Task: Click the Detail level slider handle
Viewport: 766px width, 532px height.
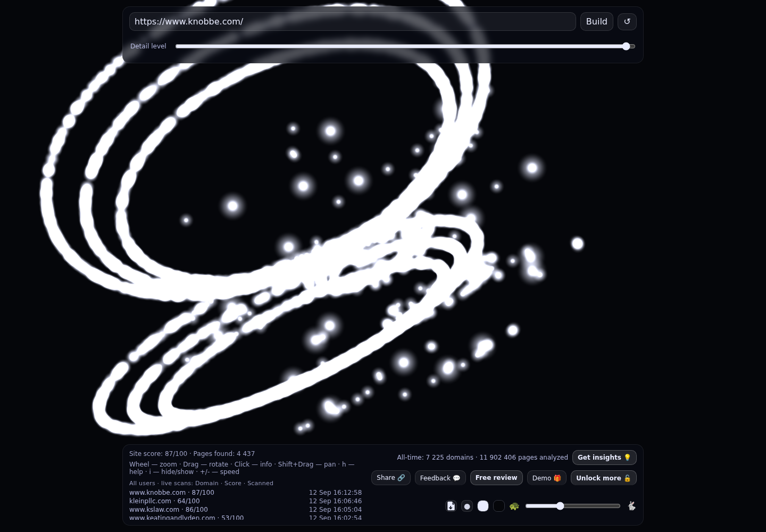Action: pos(626,46)
